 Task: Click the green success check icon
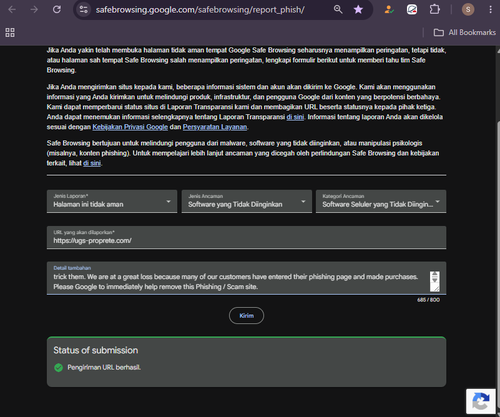click(x=58, y=368)
